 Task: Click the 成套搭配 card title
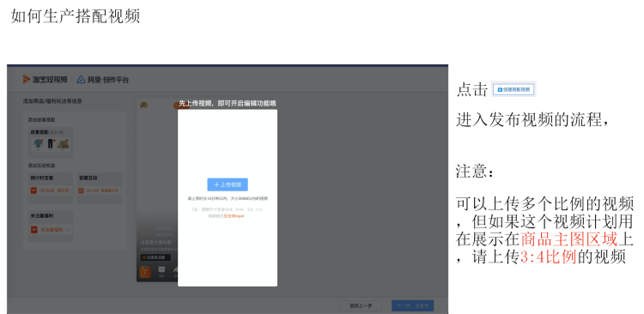pyautogui.click(x=39, y=132)
